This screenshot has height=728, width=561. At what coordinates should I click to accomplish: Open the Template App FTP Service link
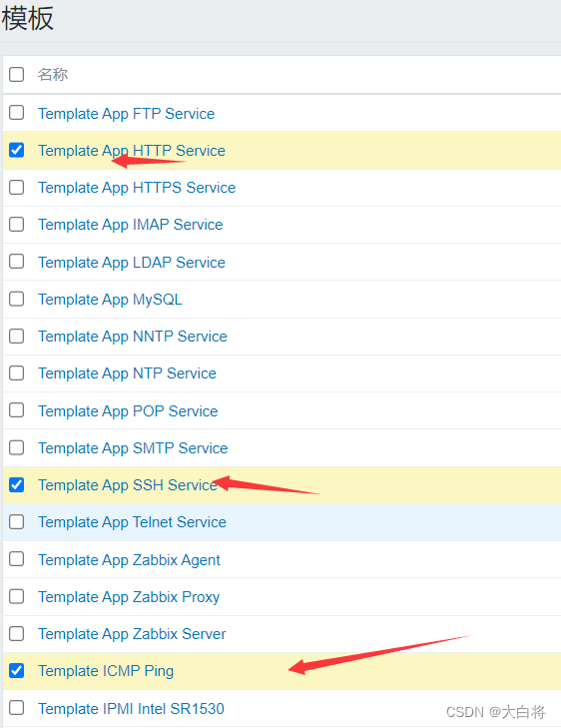point(126,114)
